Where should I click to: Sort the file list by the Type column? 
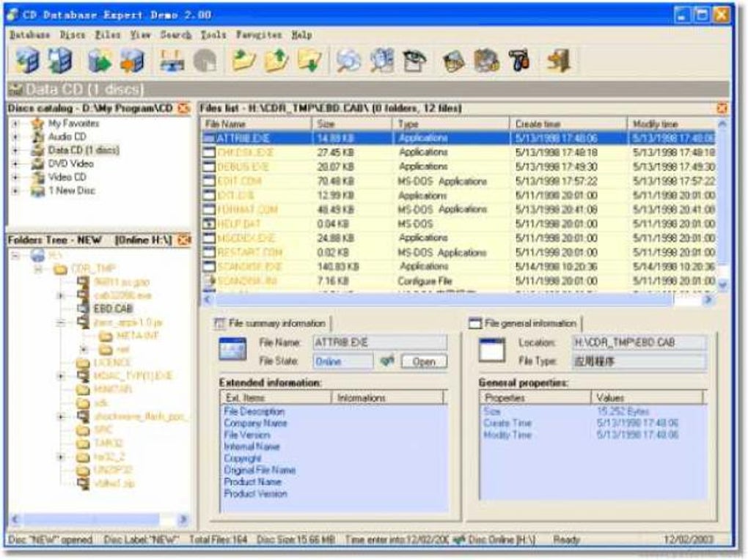(x=451, y=124)
